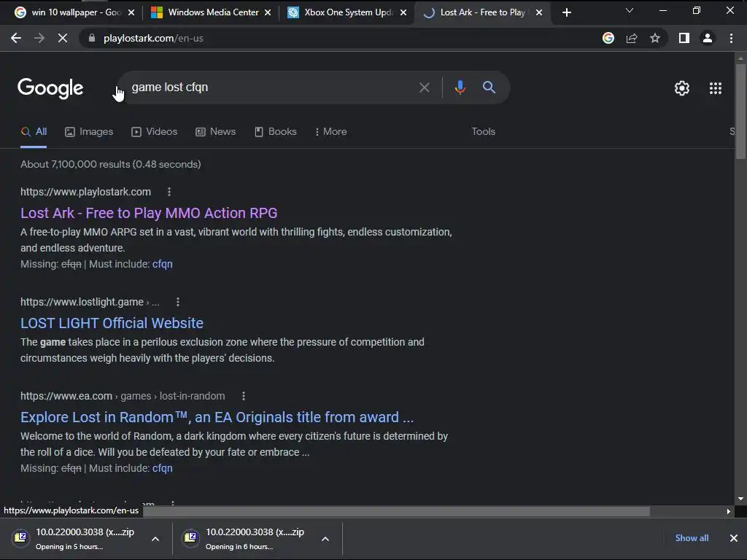Bookmark this tab with the star
This screenshot has height=560, width=747.
pos(655,38)
